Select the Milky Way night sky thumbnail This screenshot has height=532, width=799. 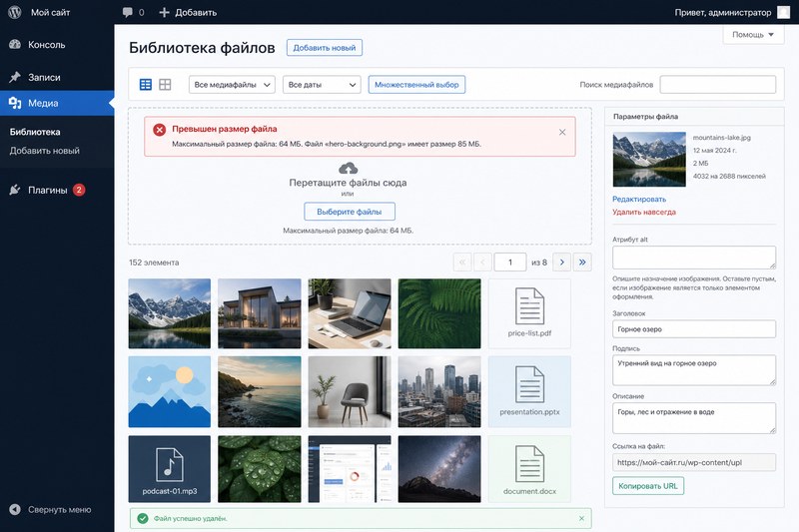[439, 469]
